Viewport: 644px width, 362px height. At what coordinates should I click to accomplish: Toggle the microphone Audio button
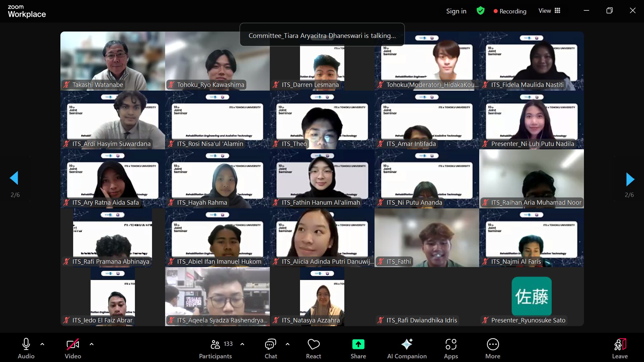[26, 348]
